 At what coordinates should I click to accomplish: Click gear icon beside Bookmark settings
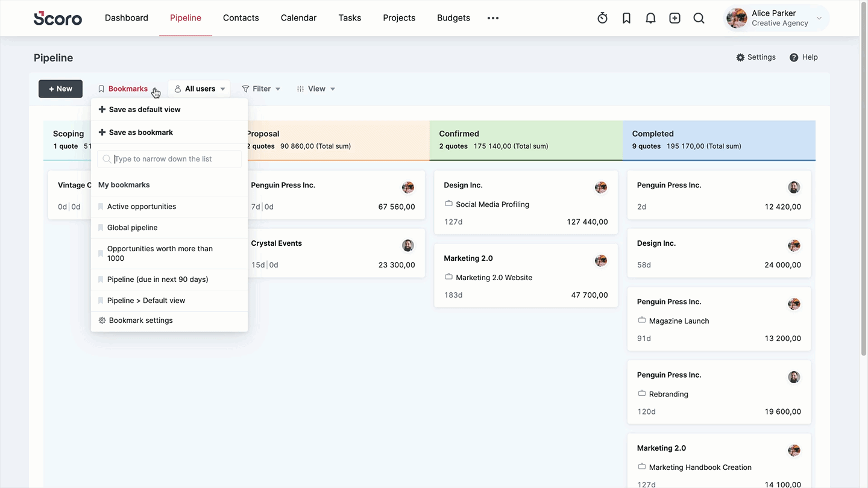point(102,321)
